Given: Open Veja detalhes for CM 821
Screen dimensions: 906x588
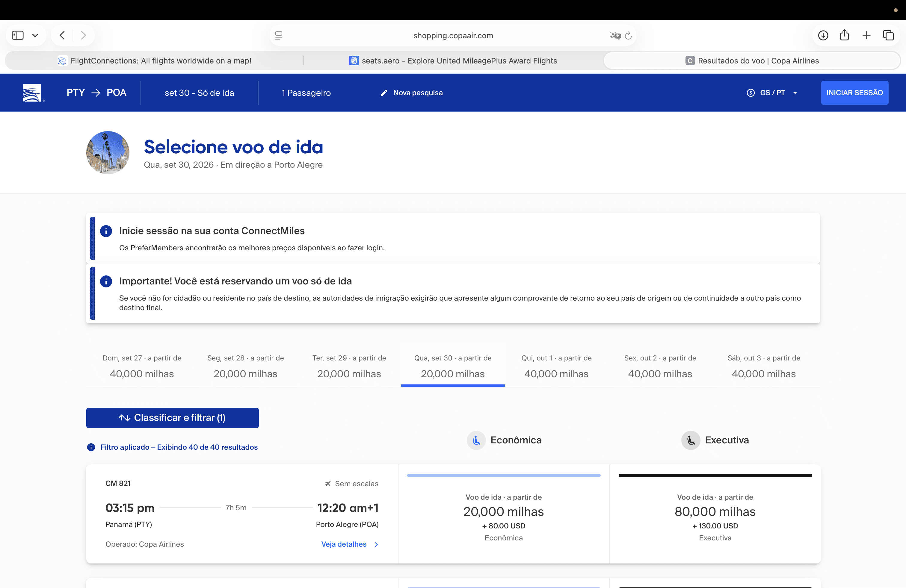Looking at the screenshot, I should coord(344,544).
